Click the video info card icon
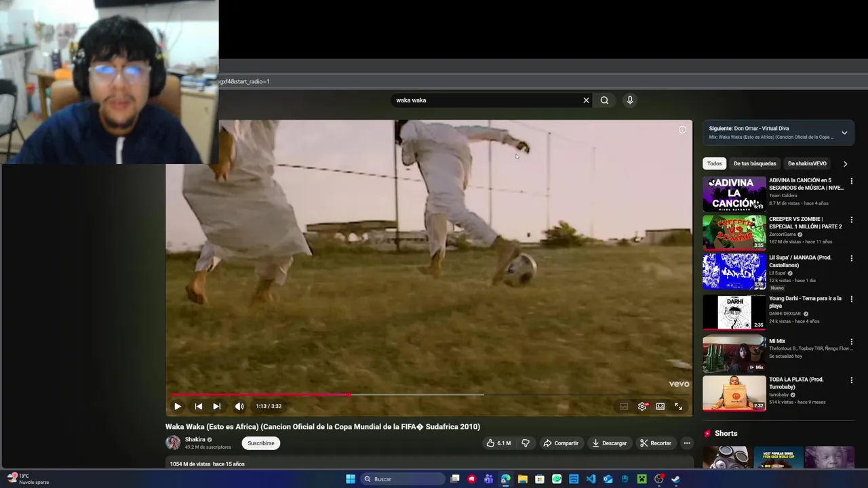Viewport: 868px width, 488px height. click(x=682, y=129)
